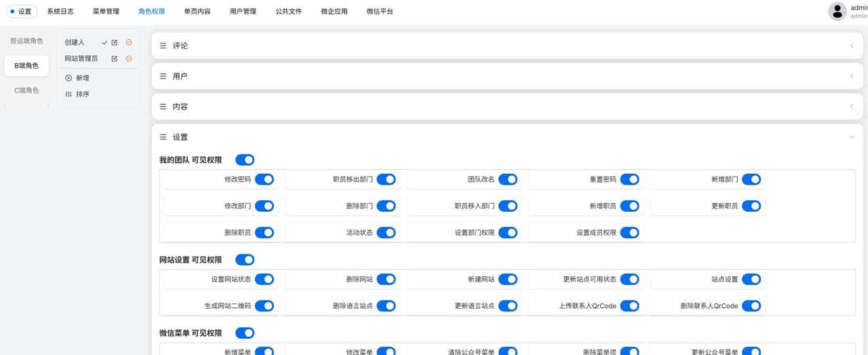Open the 微企应用 menu
This screenshot has width=868, height=355.
click(334, 12)
